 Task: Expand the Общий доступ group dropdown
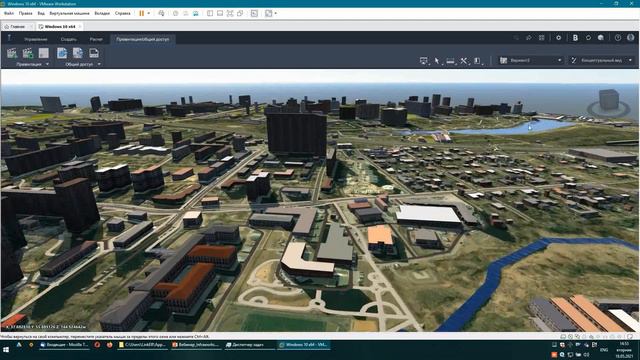99,64
